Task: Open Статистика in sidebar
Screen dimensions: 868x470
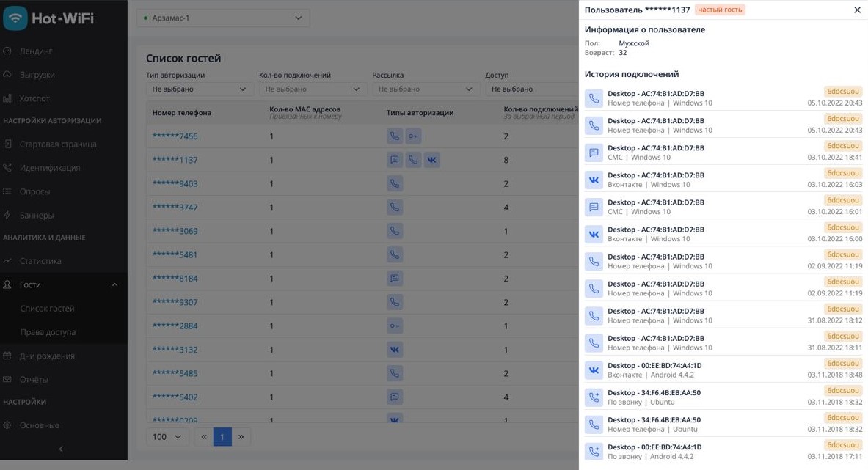Action: (40, 261)
